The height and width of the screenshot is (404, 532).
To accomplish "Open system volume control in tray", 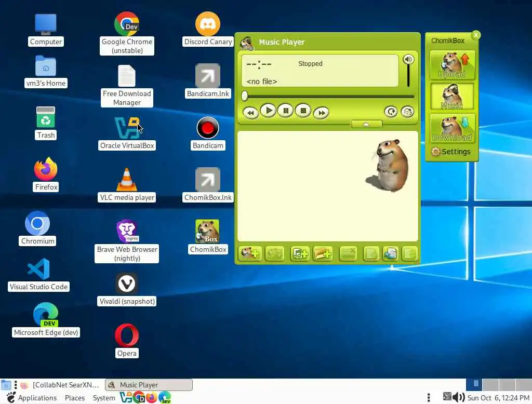I will tap(459, 397).
